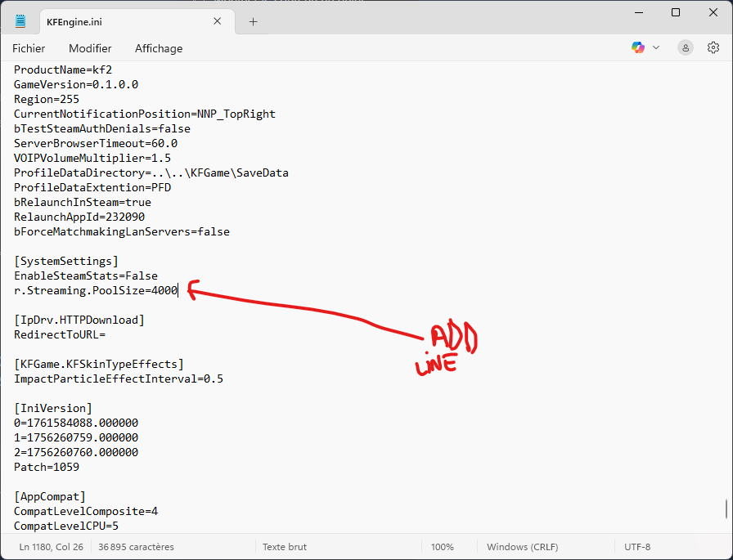Close the KFEngine.ini tab
This screenshot has height=560, width=733.
coord(218,21)
